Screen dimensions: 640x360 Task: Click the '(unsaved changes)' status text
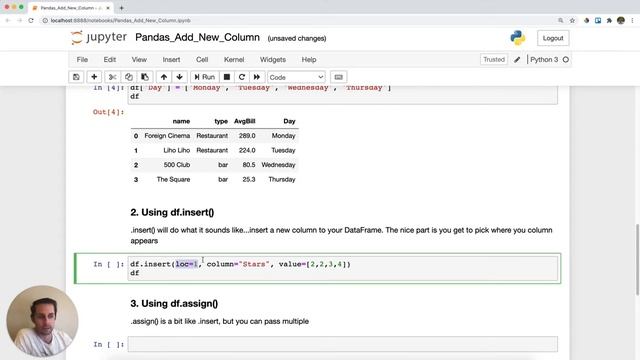click(x=297, y=38)
